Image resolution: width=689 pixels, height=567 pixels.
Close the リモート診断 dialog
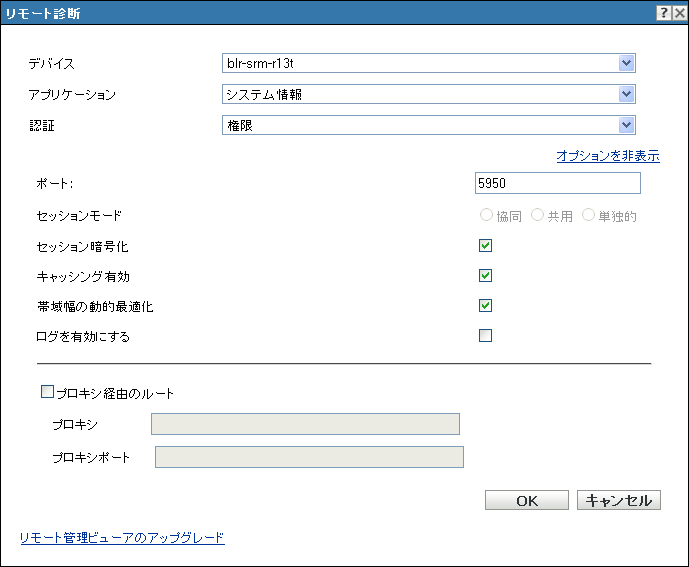click(678, 13)
